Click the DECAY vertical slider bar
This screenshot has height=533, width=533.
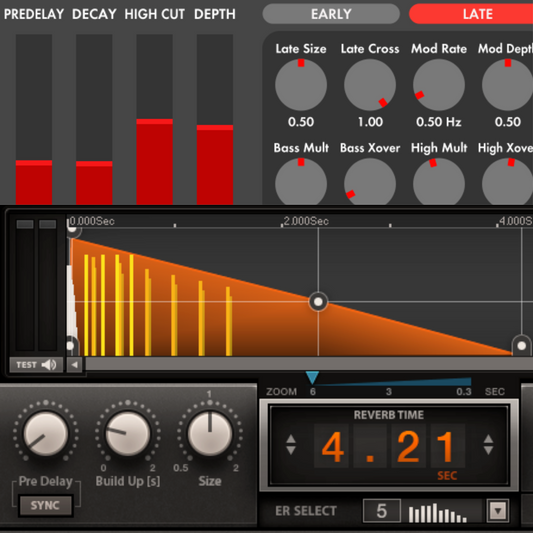point(94,119)
